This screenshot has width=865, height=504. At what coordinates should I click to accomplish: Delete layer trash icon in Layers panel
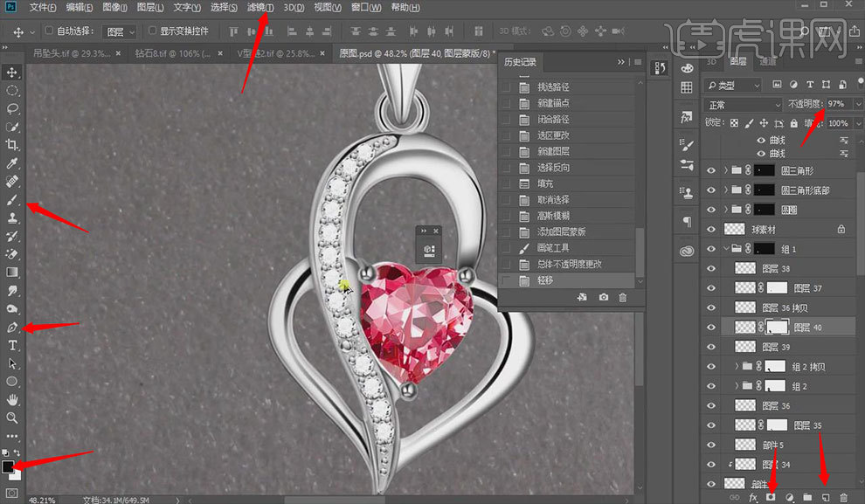843,497
